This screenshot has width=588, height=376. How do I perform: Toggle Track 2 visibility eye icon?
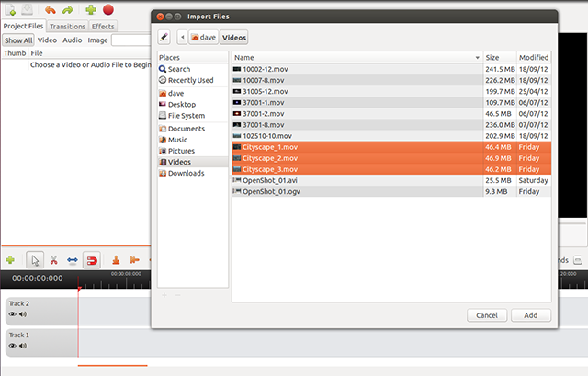[x=12, y=314]
